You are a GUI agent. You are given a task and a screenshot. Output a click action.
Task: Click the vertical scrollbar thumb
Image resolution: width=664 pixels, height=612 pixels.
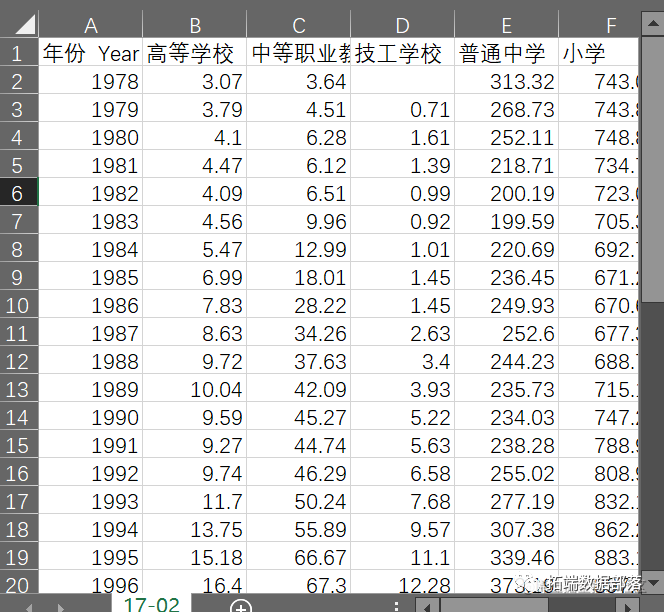tap(653, 169)
